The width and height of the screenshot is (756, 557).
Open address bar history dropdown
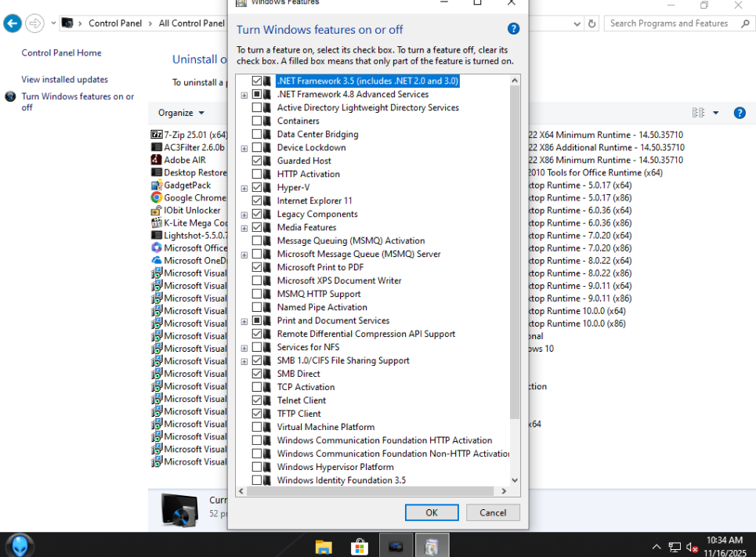pyautogui.click(x=577, y=24)
